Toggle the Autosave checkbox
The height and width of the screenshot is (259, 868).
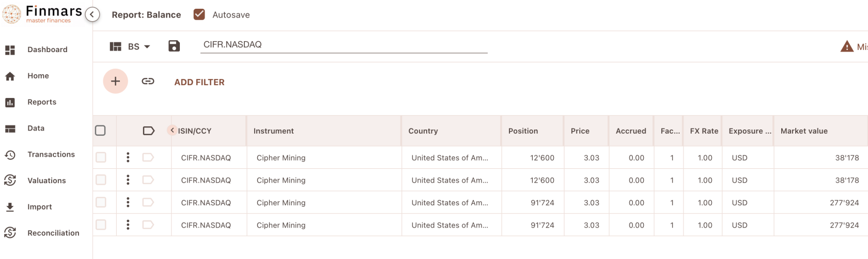199,14
